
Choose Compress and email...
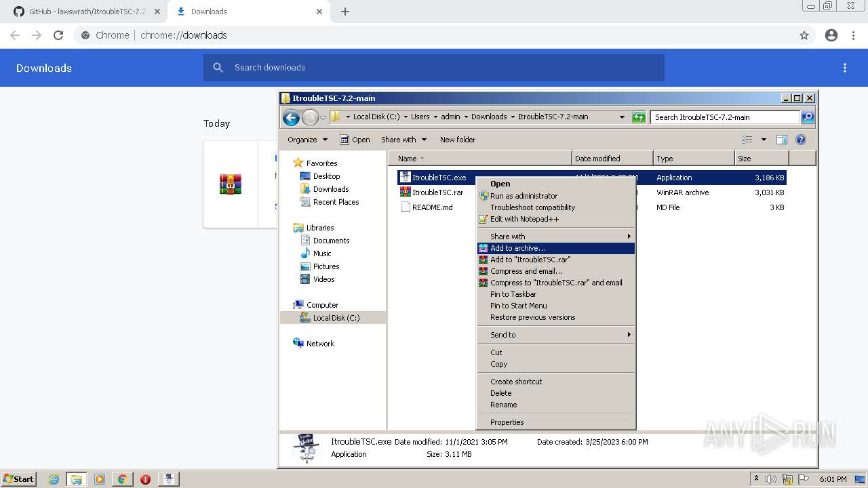tap(556, 271)
